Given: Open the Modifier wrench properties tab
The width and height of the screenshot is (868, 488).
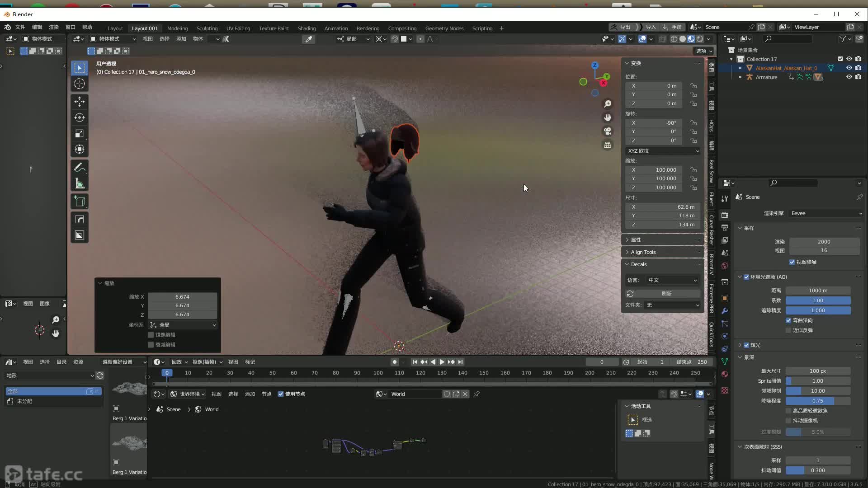Looking at the screenshot, I should coord(725,311).
